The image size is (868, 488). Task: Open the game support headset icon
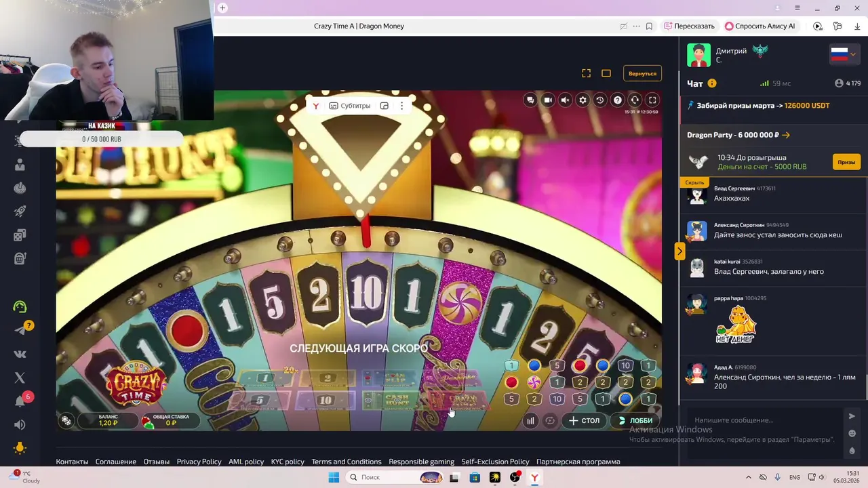(x=635, y=100)
